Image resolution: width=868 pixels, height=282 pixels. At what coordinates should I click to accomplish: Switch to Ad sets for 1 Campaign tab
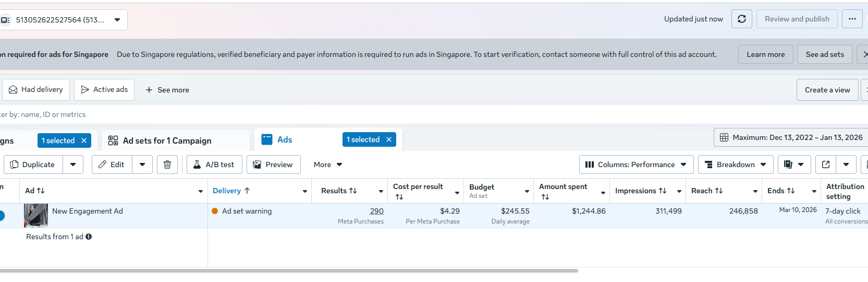(167, 140)
